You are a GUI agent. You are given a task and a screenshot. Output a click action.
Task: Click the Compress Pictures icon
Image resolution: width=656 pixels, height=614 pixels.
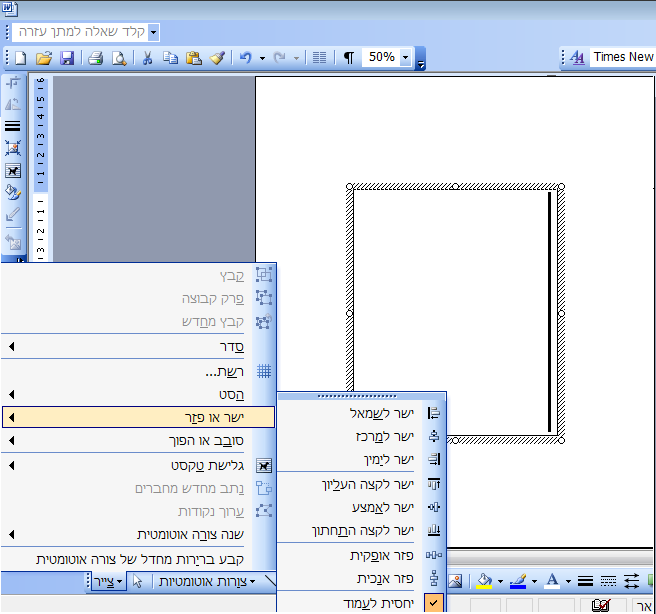click(x=13, y=148)
